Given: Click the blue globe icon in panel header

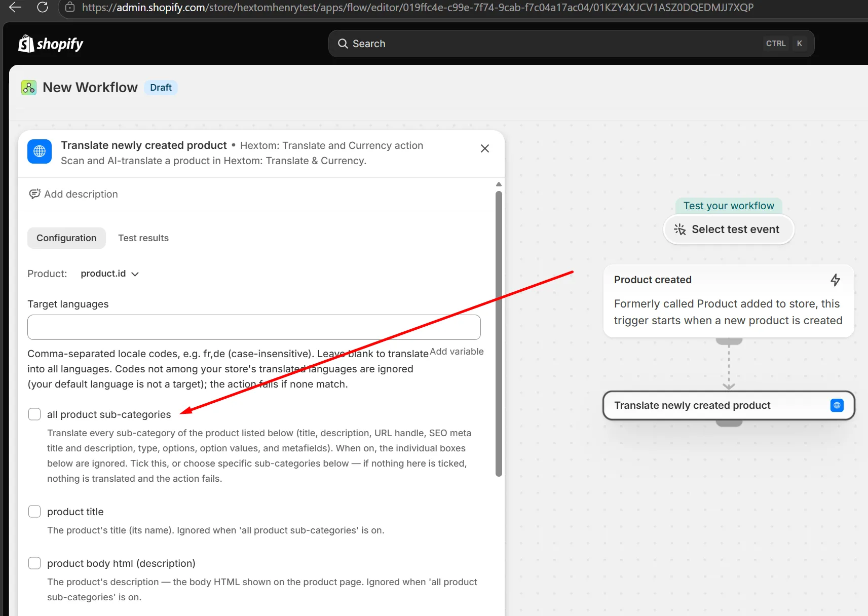Looking at the screenshot, I should (x=40, y=151).
